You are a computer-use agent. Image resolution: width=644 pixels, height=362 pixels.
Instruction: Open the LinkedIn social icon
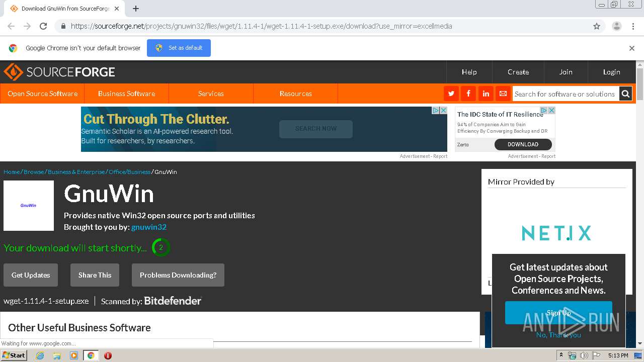click(486, 94)
